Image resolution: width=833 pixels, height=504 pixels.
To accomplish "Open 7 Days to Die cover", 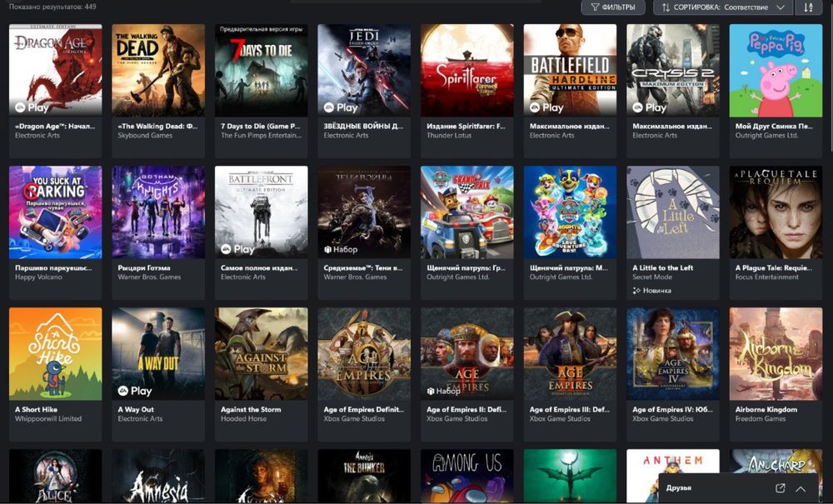I will 262,70.
